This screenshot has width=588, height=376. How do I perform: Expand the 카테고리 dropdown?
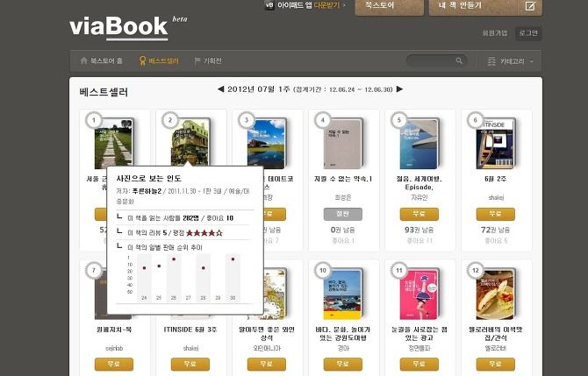coord(510,61)
